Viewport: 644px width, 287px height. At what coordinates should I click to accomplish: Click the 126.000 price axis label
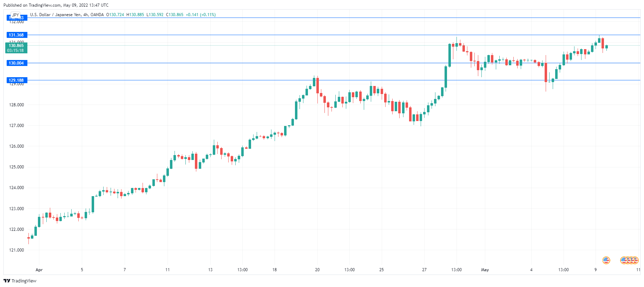click(17, 146)
